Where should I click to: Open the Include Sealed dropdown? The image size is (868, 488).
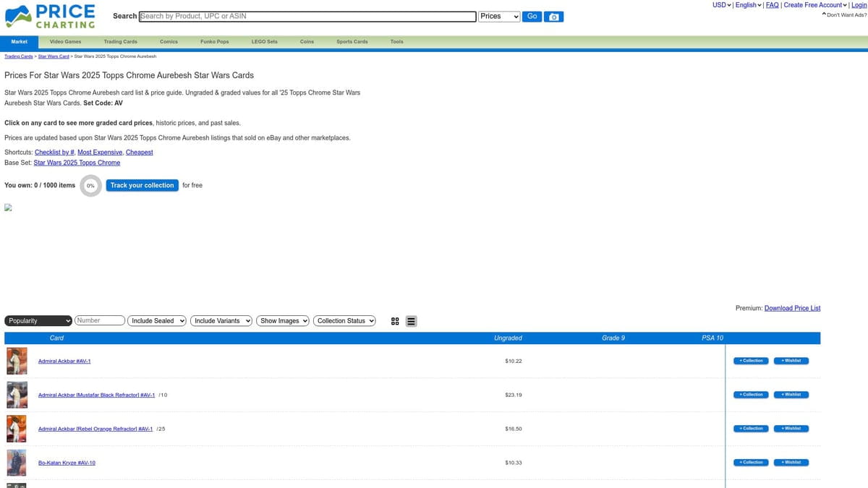(x=157, y=321)
